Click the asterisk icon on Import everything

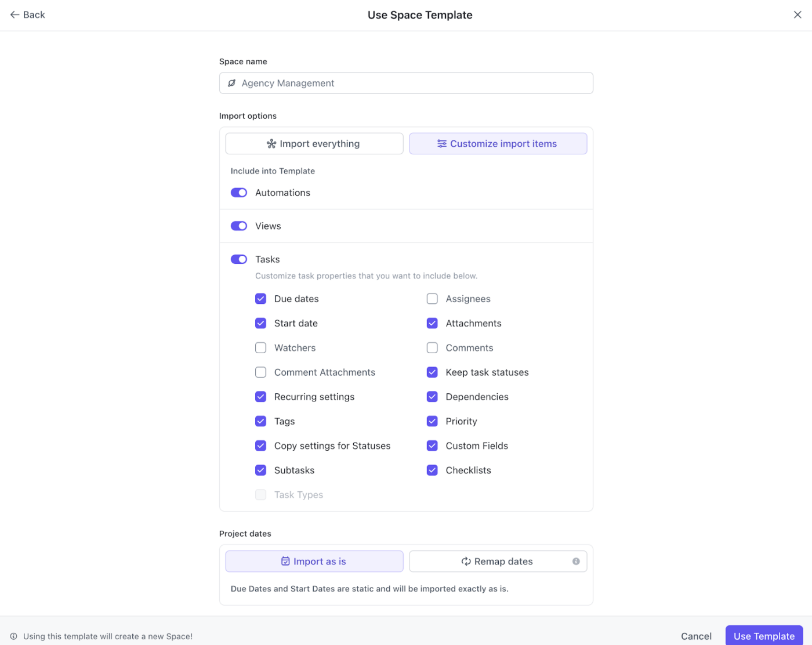coord(271,143)
